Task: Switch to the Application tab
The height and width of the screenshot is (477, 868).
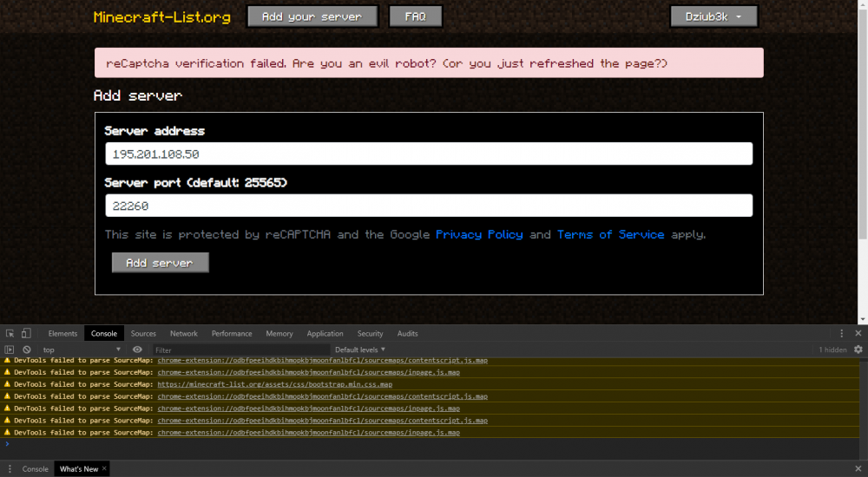Action: tap(325, 334)
